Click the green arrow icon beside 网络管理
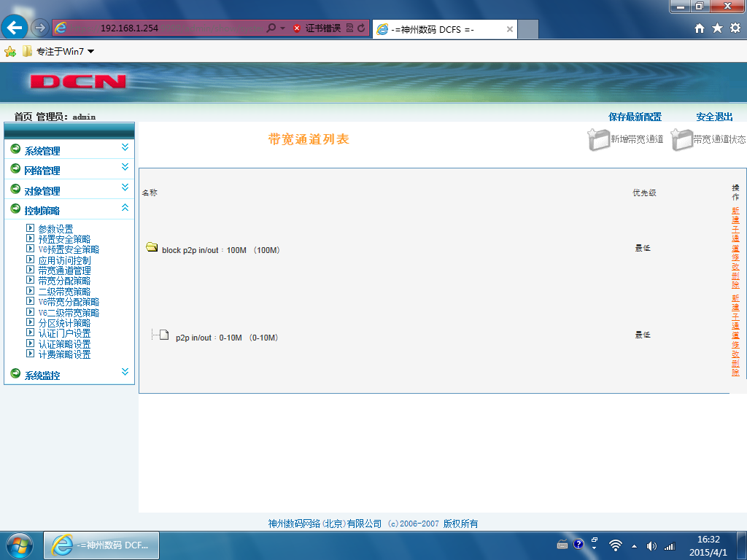The height and width of the screenshot is (560, 747). click(15, 168)
